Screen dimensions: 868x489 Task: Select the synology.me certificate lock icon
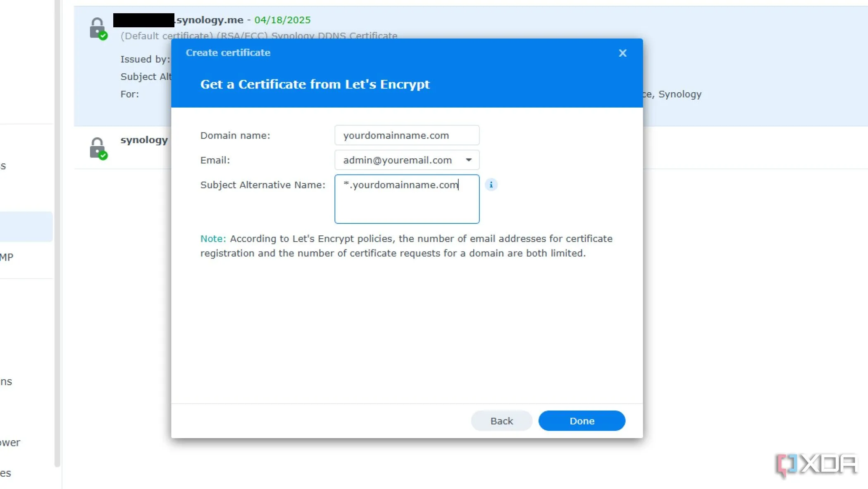(98, 29)
